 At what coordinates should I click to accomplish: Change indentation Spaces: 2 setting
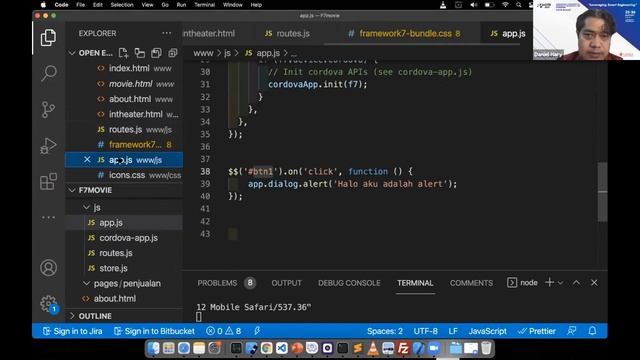click(x=384, y=331)
